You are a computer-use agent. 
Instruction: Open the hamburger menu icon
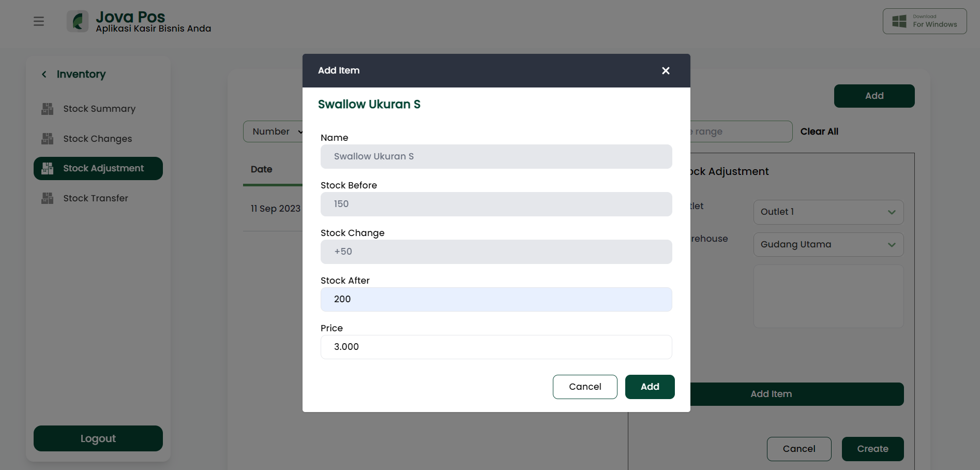point(39,21)
